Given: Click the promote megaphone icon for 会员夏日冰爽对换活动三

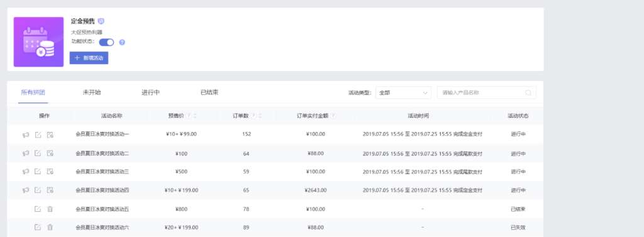Looking at the screenshot, I should pos(25,172).
